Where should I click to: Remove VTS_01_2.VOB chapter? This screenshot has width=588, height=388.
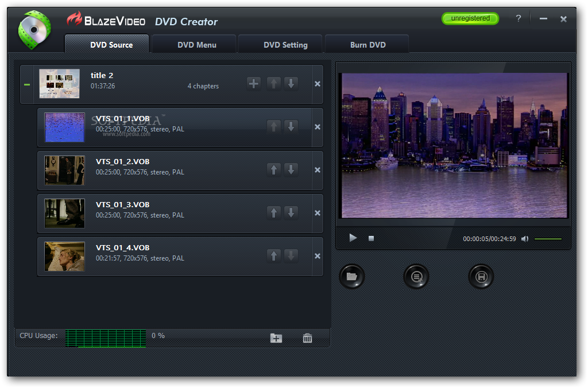click(318, 170)
